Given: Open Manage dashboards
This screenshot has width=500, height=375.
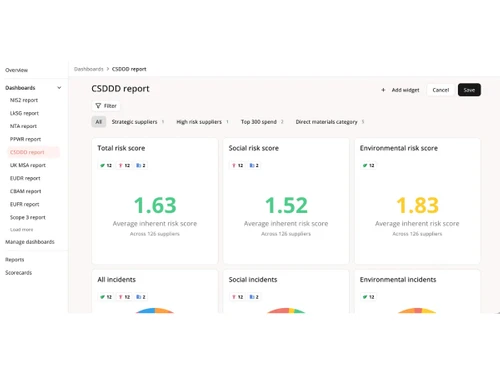Looking at the screenshot, I should (x=30, y=242).
